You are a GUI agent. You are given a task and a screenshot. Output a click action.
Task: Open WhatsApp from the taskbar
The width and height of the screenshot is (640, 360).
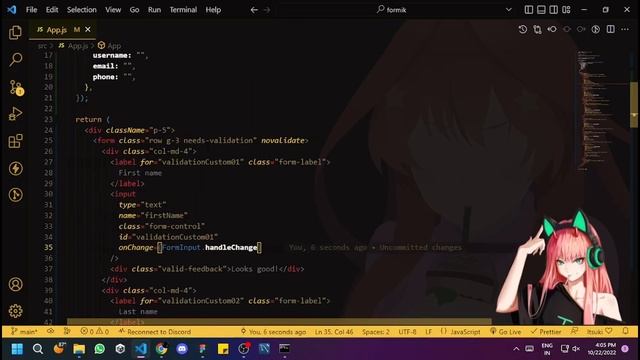click(100, 349)
